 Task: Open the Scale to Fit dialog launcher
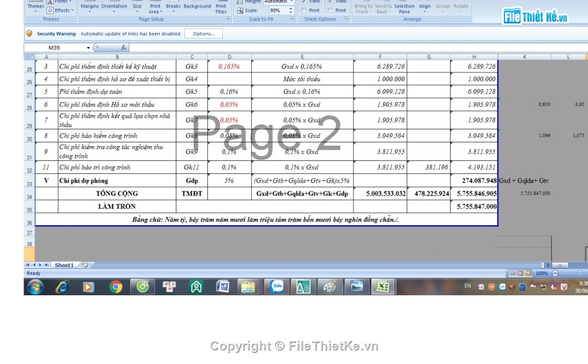pyautogui.click(x=293, y=19)
